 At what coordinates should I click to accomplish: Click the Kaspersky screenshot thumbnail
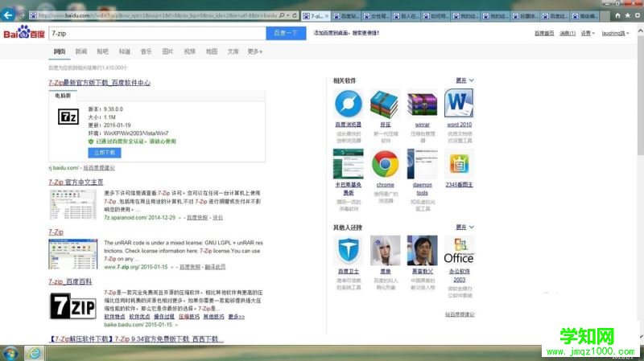[x=349, y=164]
